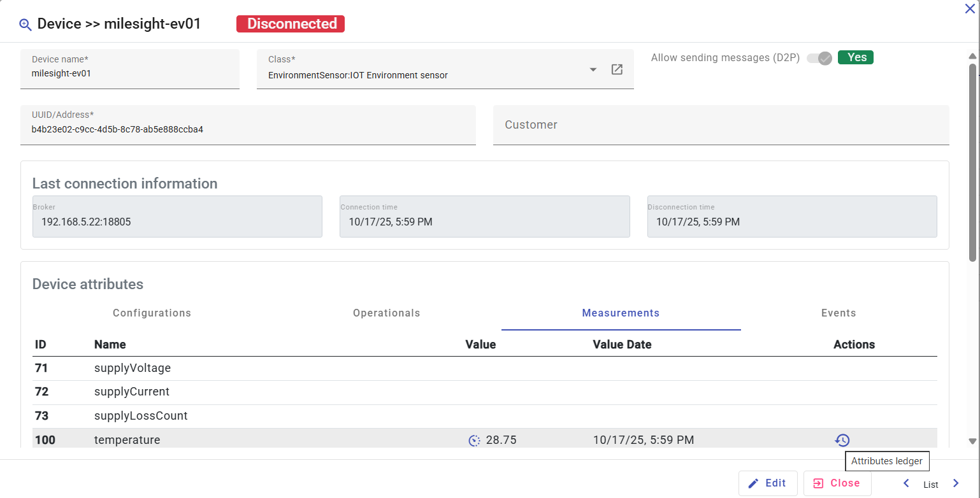Click the Customer field
The image size is (980, 498).
[720, 125]
